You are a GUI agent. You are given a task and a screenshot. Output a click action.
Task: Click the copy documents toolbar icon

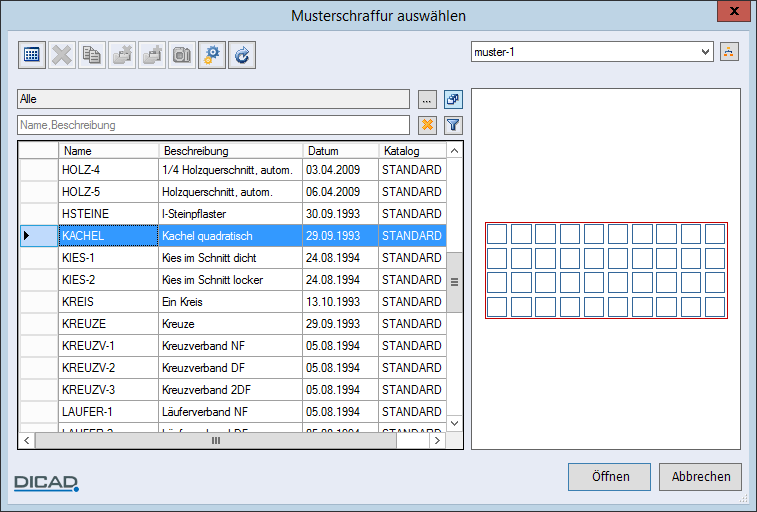(92, 55)
